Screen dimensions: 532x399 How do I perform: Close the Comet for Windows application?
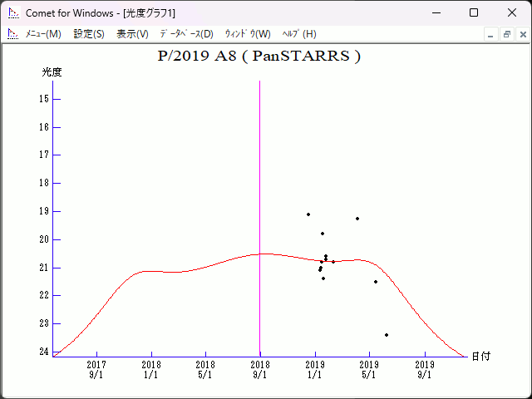[512, 12]
